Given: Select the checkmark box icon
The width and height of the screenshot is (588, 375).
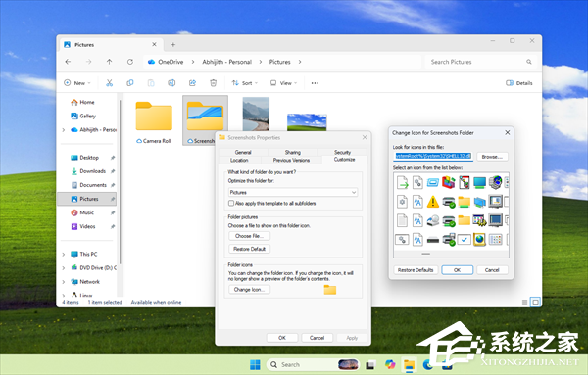Looking at the screenshot, I should [x=464, y=239].
